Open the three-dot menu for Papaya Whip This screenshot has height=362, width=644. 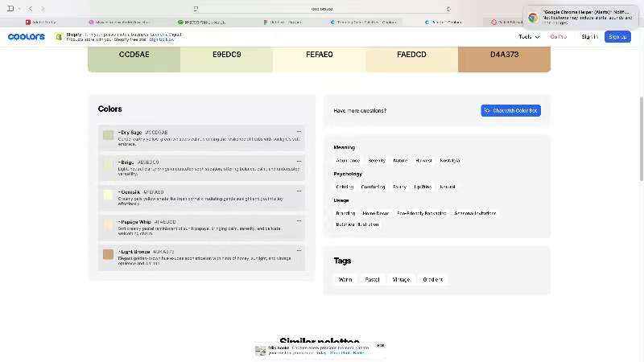point(299,221)
